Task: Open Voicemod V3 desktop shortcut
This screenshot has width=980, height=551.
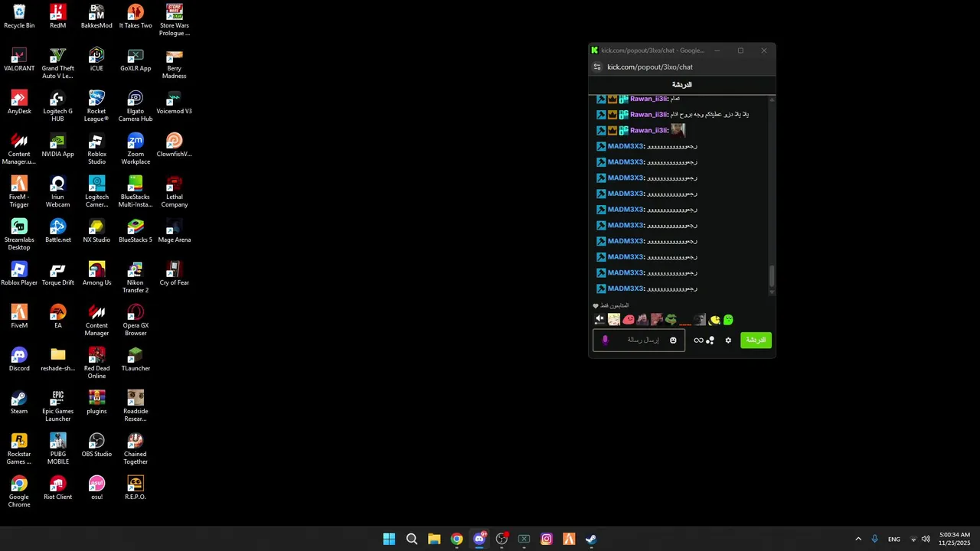Action: coord(174,103)
